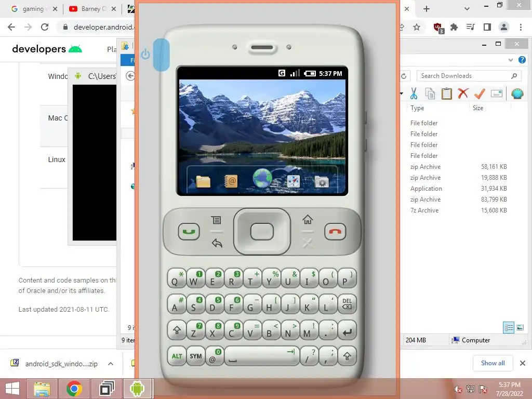Select the 58,161 KB zip Archive row

tap(458, 167)
